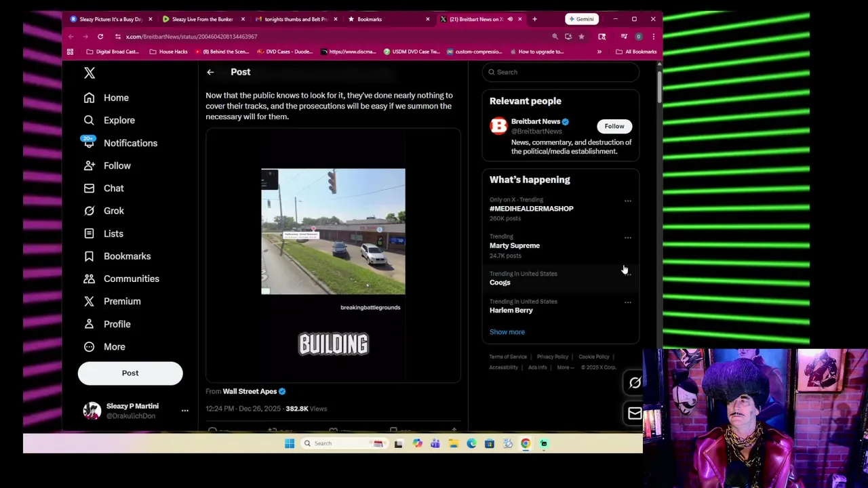Open Cookie Policy link
This screenshot has height=488, width=868.
594,357
